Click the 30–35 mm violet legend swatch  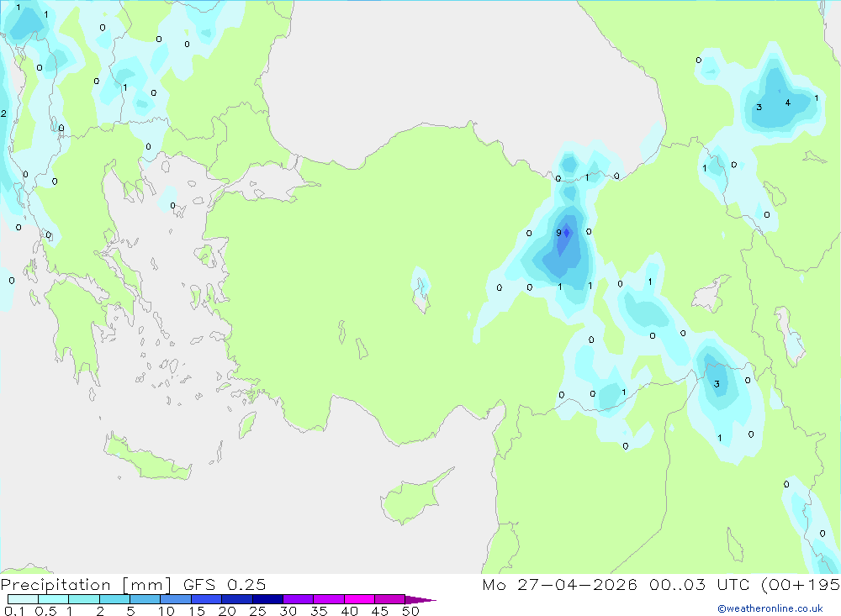pyautogui.click(x=298, y=599)
